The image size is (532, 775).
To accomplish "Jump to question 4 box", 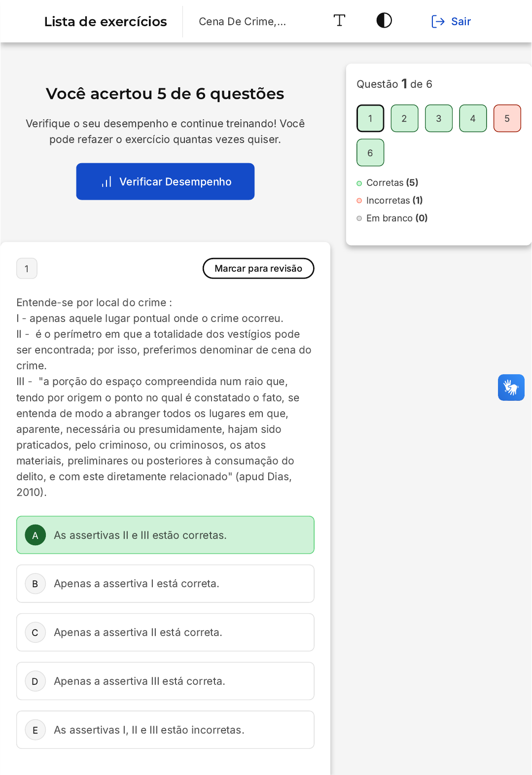I will tap(473, 118).
